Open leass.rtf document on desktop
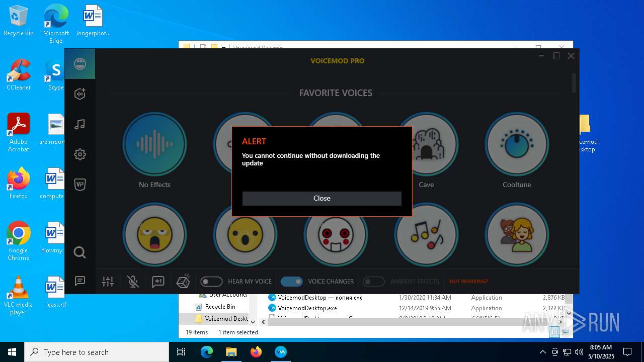The image size is (644, 362). point(56,292)
